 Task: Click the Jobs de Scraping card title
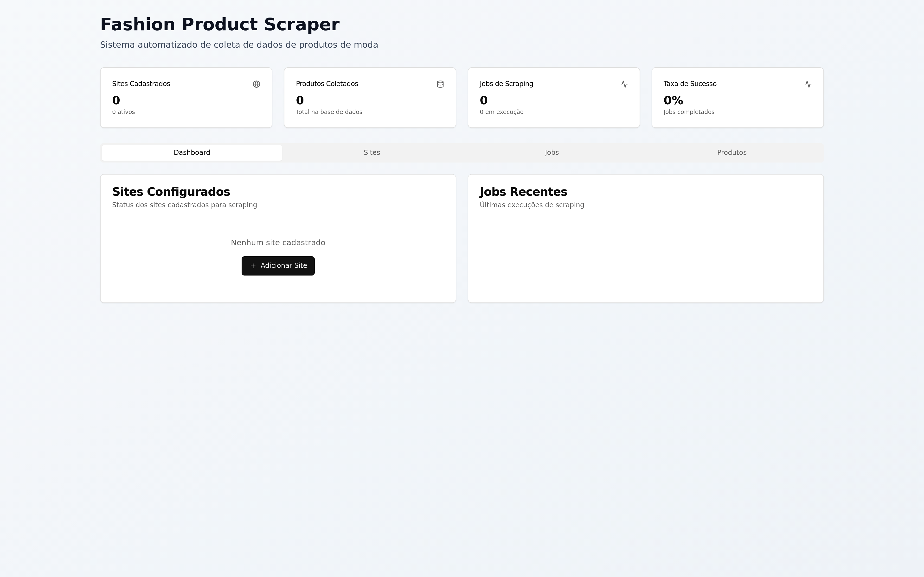(x=506, y=84)
